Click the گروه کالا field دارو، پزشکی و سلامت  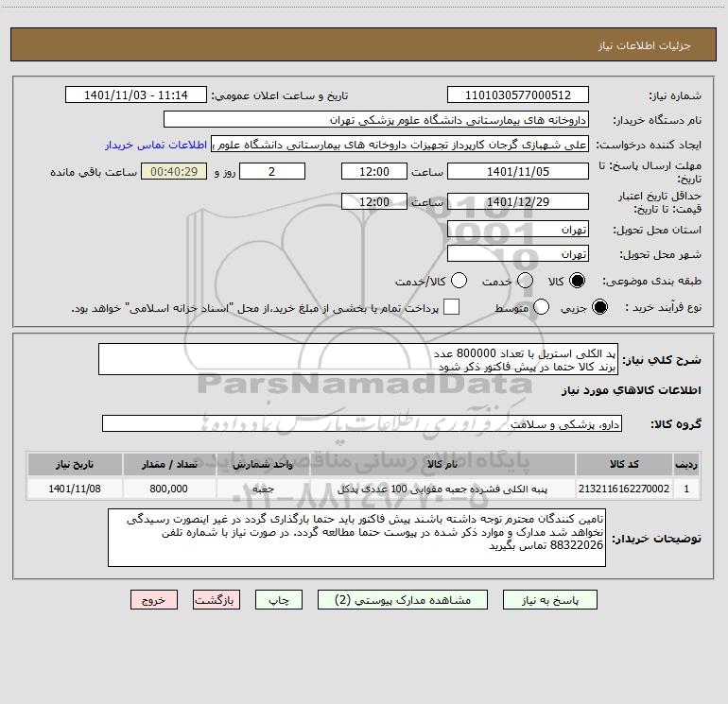tap(362, 423)
